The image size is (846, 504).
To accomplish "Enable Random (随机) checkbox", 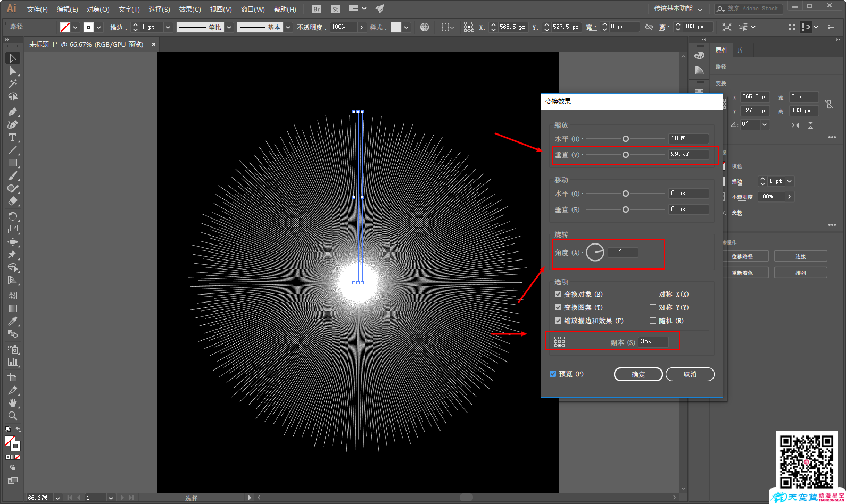I will coord(653,321).
